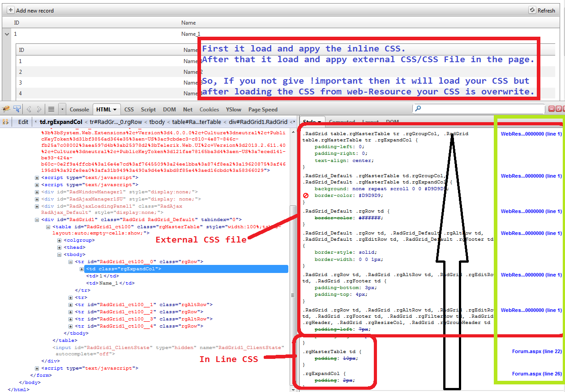Detach Firebug into its own window
Image resolution: width=565 pixels, height=392 pixels.
(559, 109)
